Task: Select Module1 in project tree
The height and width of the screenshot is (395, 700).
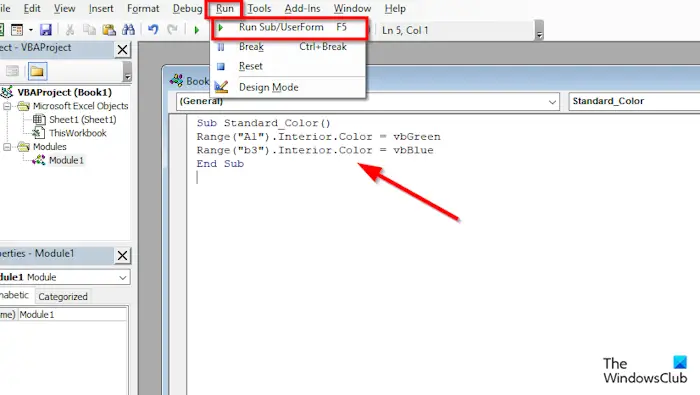Action: (66, 160)
